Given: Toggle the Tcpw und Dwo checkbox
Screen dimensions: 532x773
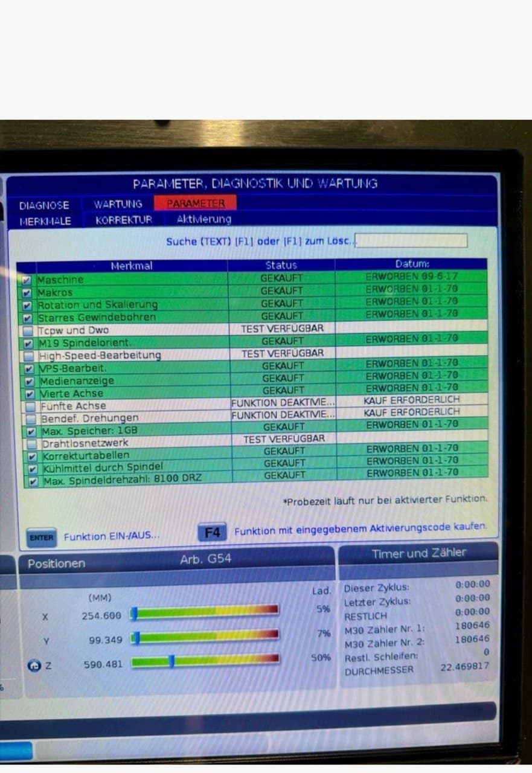Looking at the screenshot, I should (28, 330).
